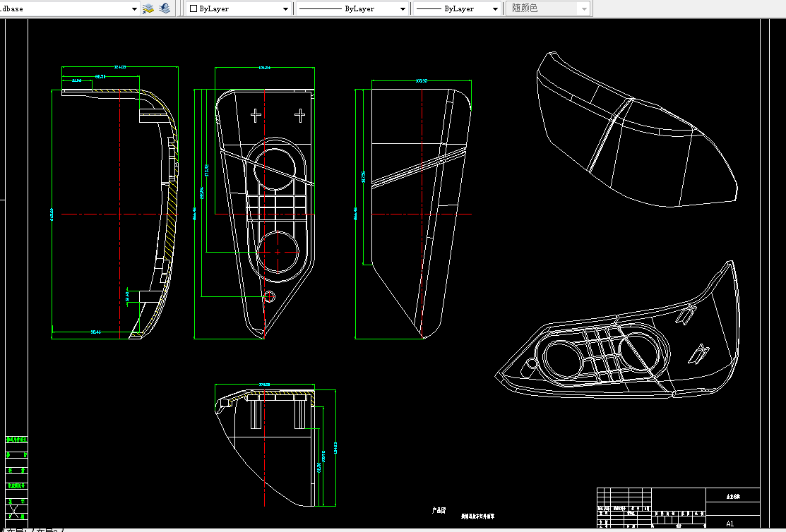Click the left cross marker in the front view
786x532 pixels.
[x=256, y=116]
